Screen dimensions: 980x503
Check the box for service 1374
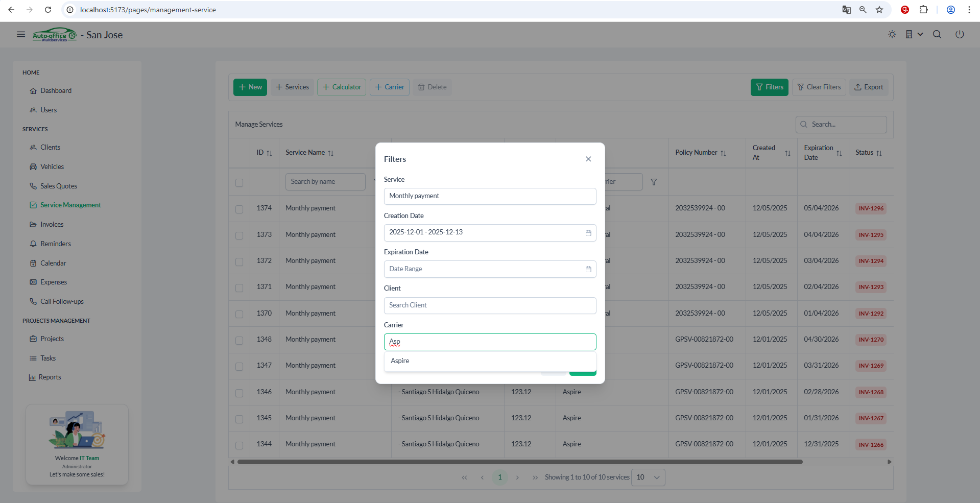click(239, 209)
